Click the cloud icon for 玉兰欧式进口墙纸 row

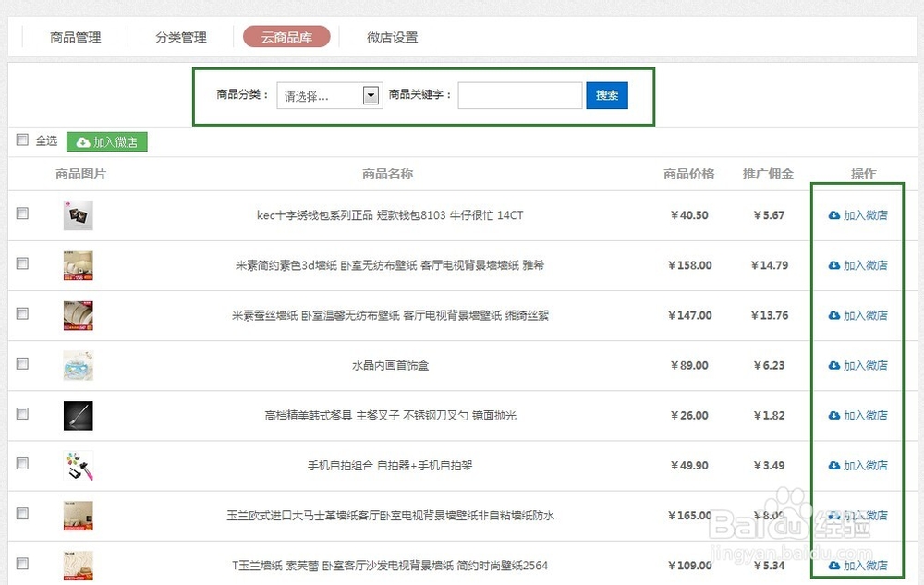click(835, 516)
